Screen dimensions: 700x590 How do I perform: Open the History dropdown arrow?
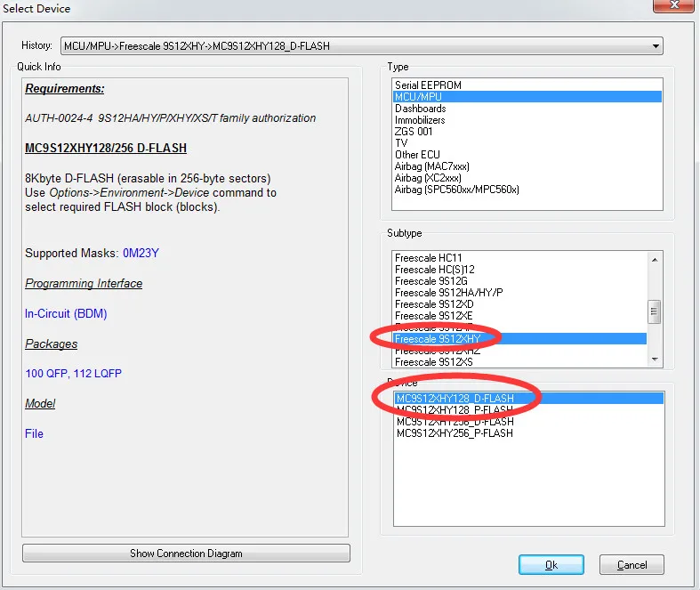[656, 46]
